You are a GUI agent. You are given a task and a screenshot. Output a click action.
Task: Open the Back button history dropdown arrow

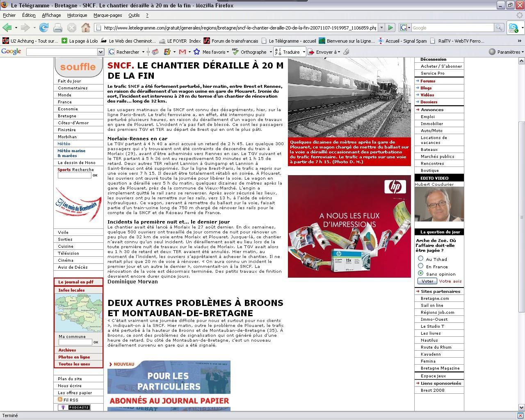coord(16,28)
